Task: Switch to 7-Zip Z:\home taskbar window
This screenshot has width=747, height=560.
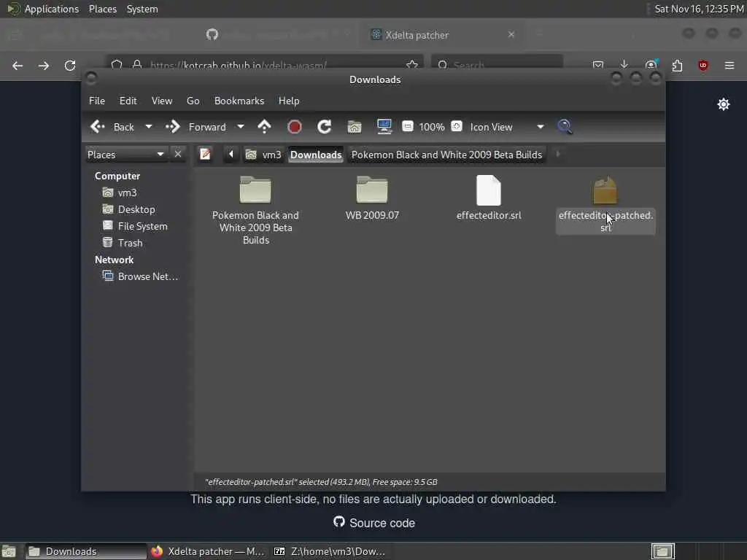Action: (330, 551)
